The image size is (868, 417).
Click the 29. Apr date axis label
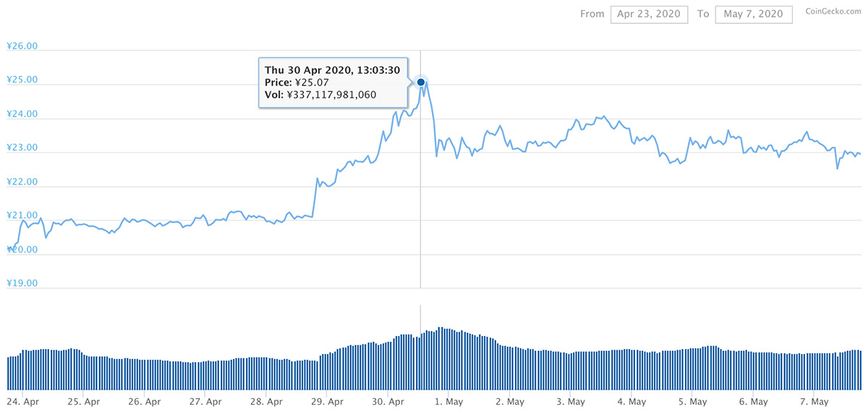pos(327,401)
